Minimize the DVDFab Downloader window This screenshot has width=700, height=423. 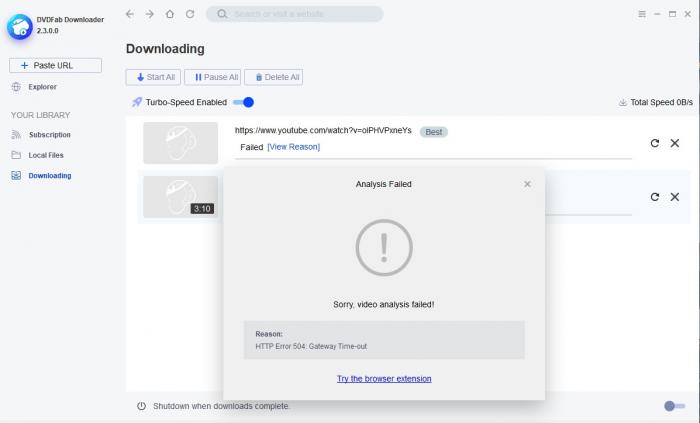(x=657, y=14)
